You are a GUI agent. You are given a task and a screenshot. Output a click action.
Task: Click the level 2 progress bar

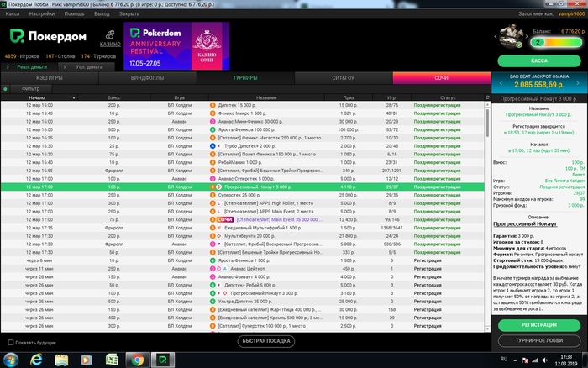(556, 42)
